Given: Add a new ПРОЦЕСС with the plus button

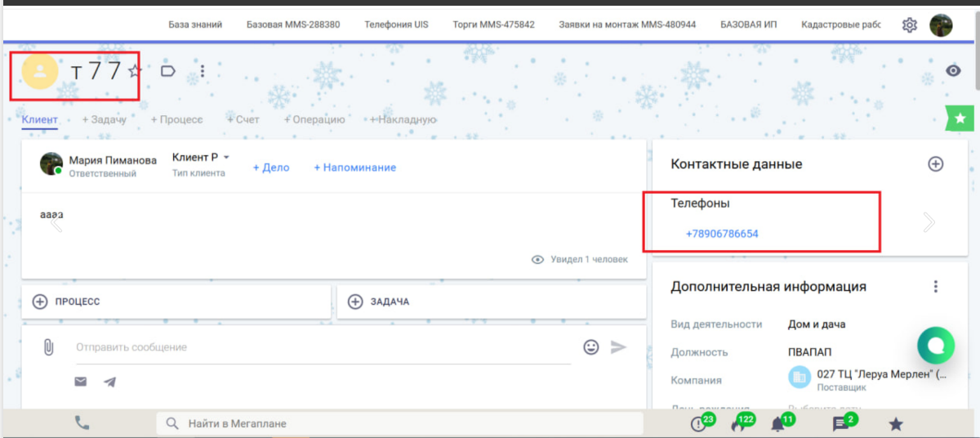Looking at the screenshot, I should pyautogui.click(x=40, y=302).
